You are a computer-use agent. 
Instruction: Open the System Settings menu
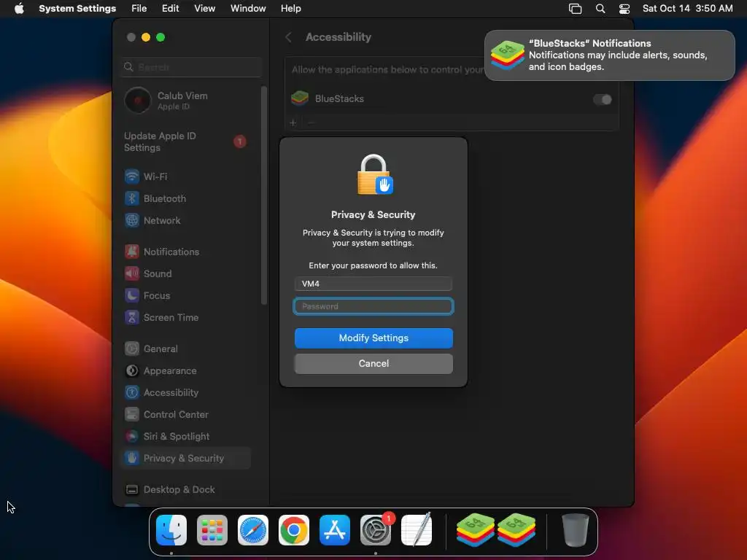click(x=77, y=9)
